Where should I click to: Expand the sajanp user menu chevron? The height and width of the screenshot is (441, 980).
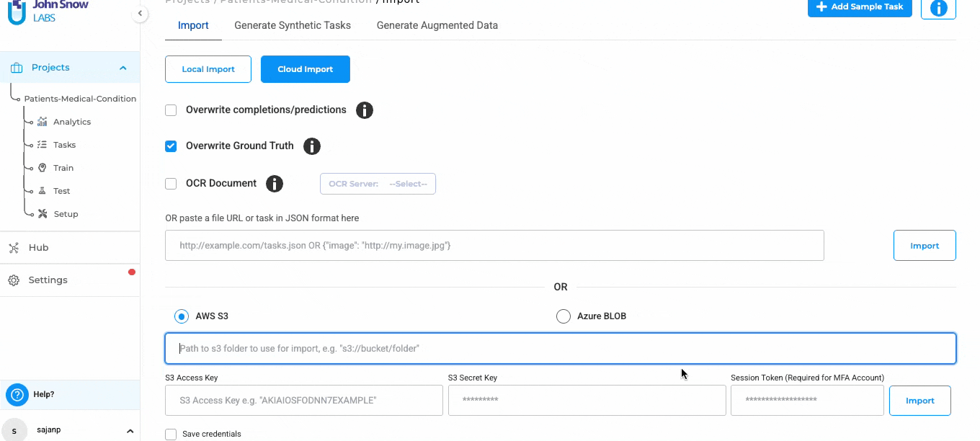(x=130, y=431)
